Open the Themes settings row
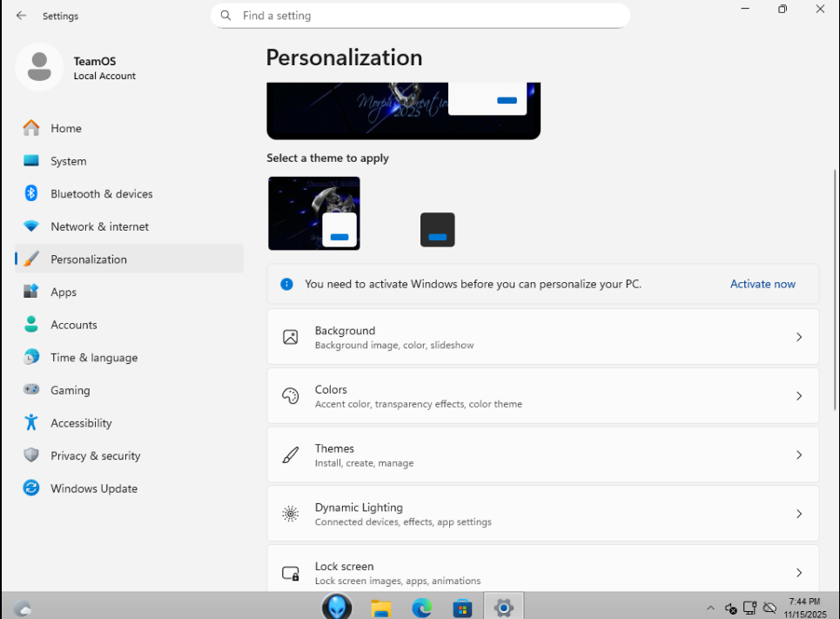The image size is (840, 619). click(541, 454)
